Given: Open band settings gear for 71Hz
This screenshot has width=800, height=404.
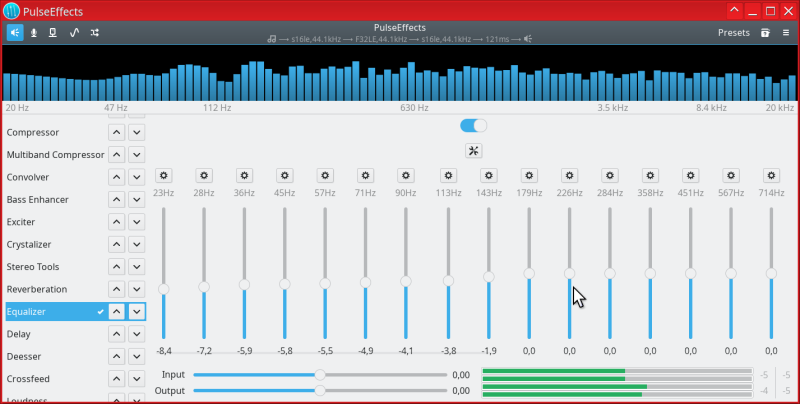Looking at the screenshot, I should tap(365, 175).
